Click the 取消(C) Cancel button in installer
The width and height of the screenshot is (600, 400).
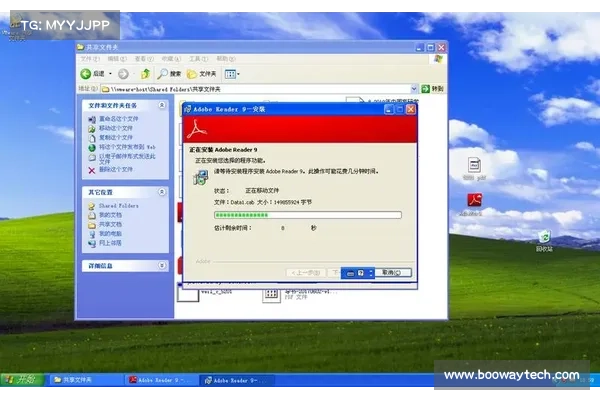(x=391, y=273)
